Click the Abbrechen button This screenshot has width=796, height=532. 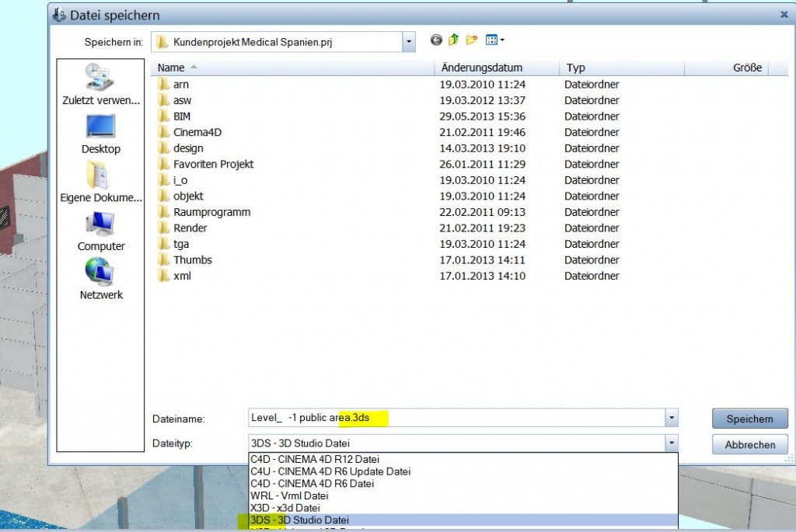(749, 445)
